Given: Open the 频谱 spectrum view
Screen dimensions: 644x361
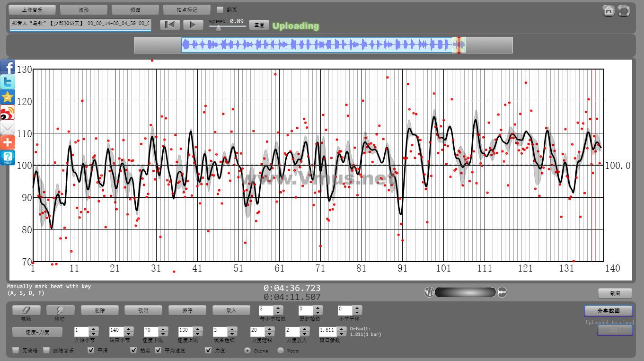Looking at the screenshot, I should [x=135, y=9].
